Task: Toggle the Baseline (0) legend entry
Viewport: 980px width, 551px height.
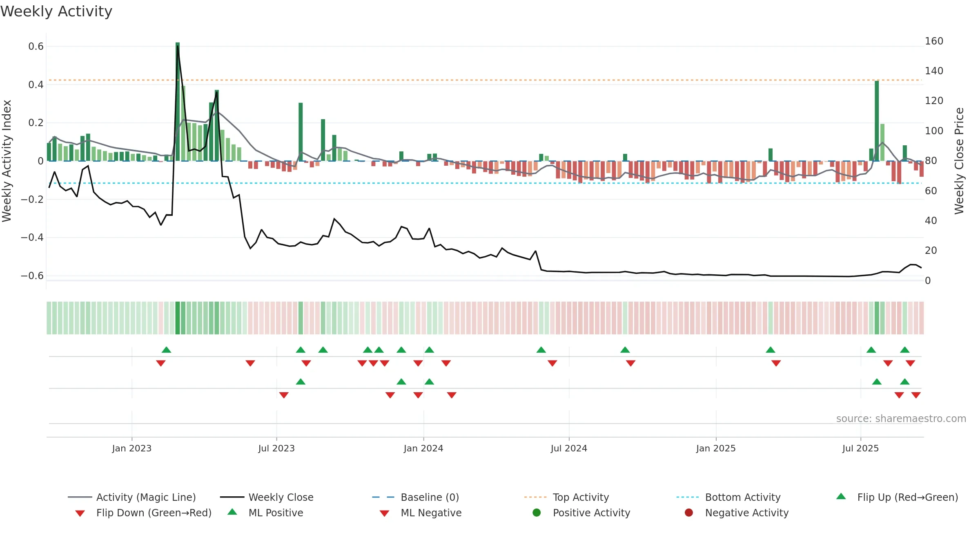Action: tap(416, 497)
